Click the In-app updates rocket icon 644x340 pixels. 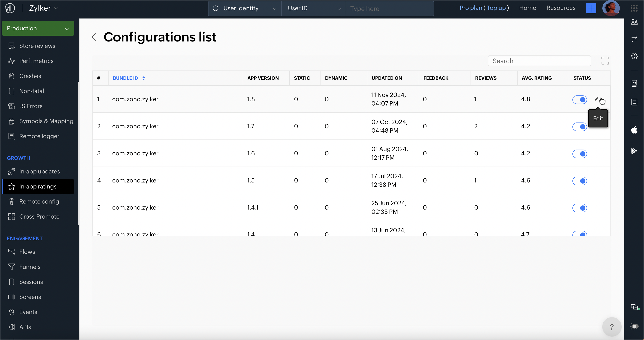click(12, 172)
